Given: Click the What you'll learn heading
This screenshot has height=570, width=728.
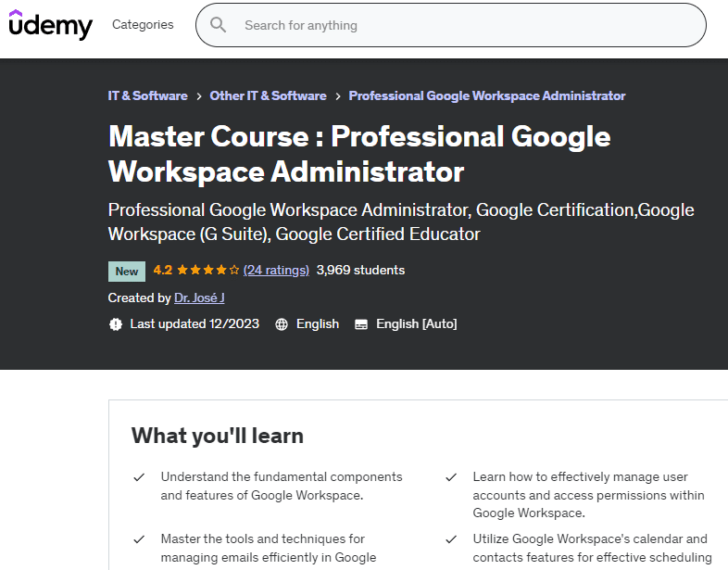Looking at the screenshot, I should coord(218,436).
